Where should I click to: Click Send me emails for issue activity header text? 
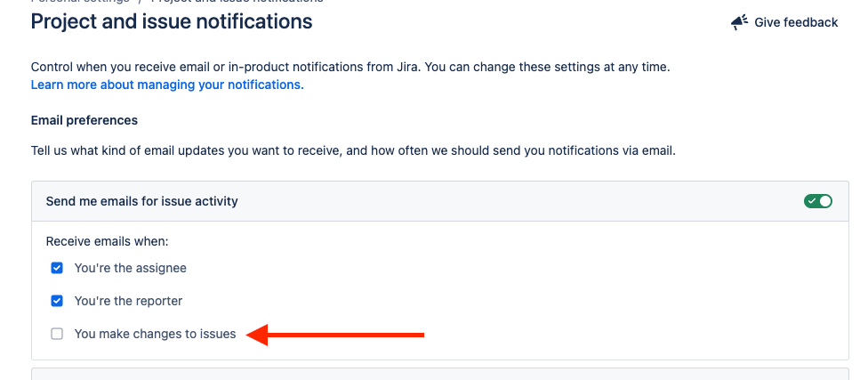pos(141,201)
